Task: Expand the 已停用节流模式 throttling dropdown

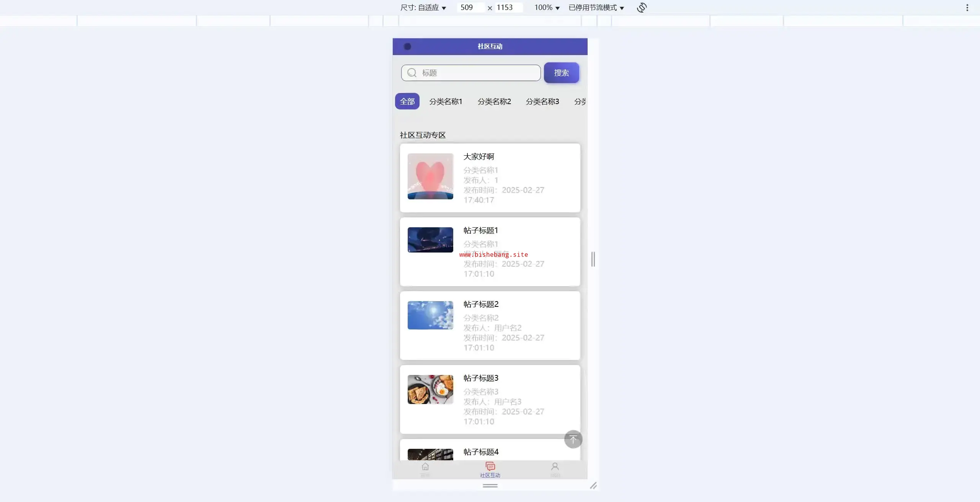Action: (x=596, y=8)
